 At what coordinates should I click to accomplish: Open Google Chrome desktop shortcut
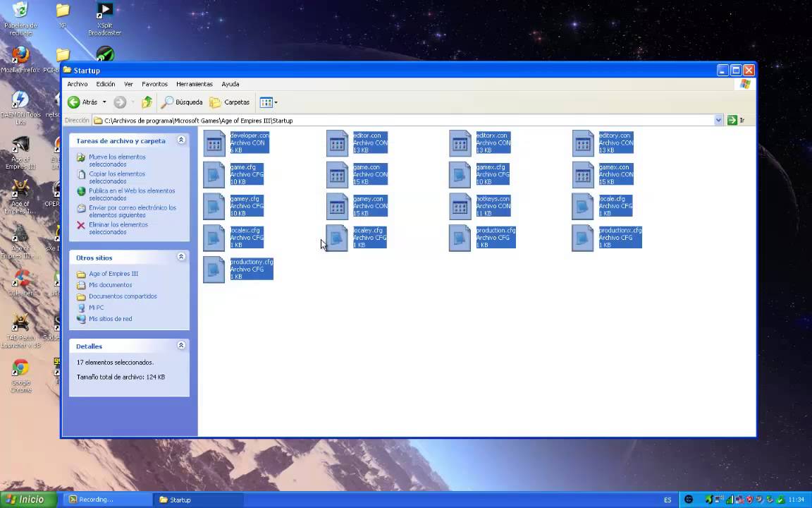tap(20, 375)
